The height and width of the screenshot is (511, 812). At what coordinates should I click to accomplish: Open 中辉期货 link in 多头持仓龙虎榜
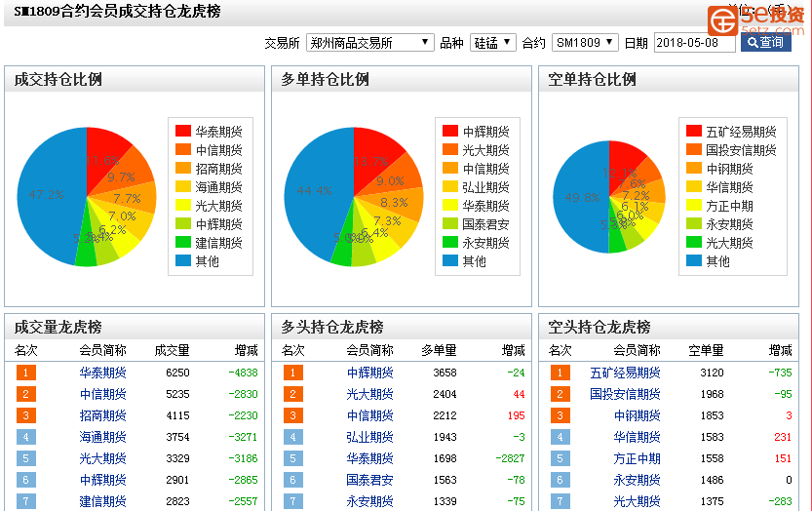pos(369,373)
